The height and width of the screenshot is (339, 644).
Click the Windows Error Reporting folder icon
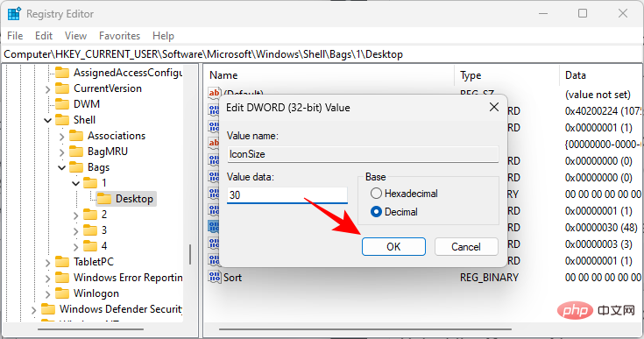(62, 278)
